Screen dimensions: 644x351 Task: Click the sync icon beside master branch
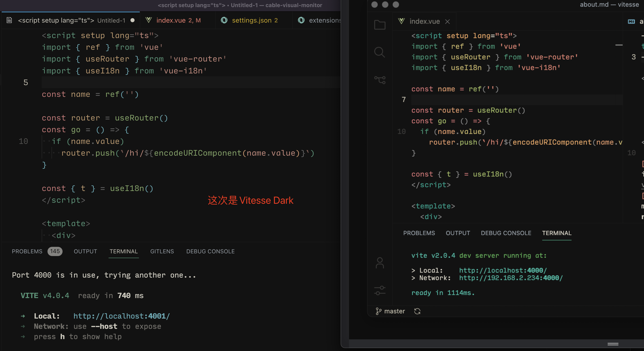(x=417, y=311)
